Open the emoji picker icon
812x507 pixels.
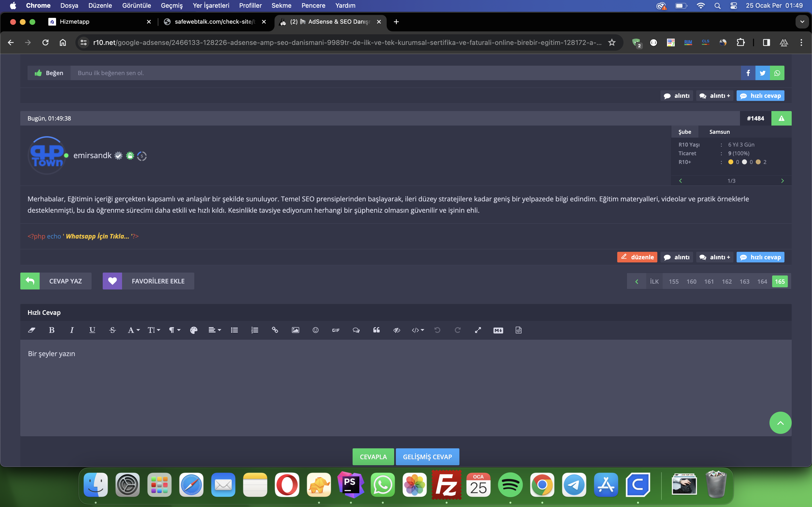(315, 330)
